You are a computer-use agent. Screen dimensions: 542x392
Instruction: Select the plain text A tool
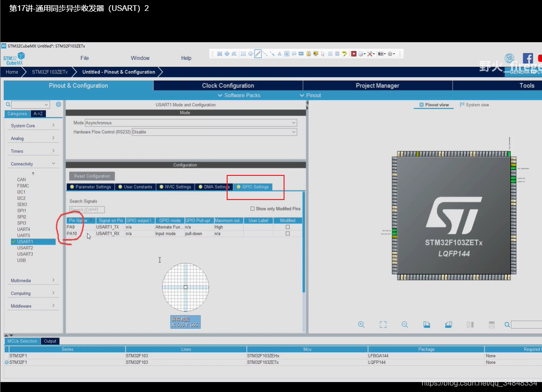tap(279, 54)
